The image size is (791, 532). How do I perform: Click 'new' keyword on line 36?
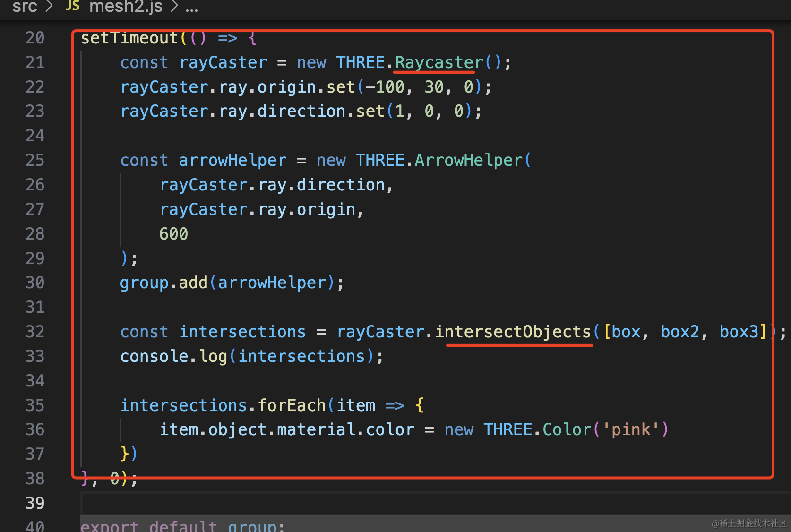459,429
